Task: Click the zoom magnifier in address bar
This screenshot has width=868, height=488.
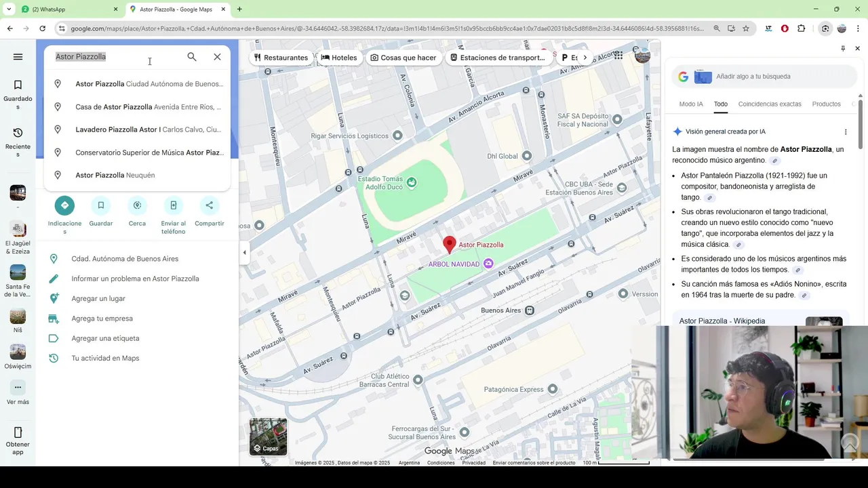Action: tap(717, 28)
